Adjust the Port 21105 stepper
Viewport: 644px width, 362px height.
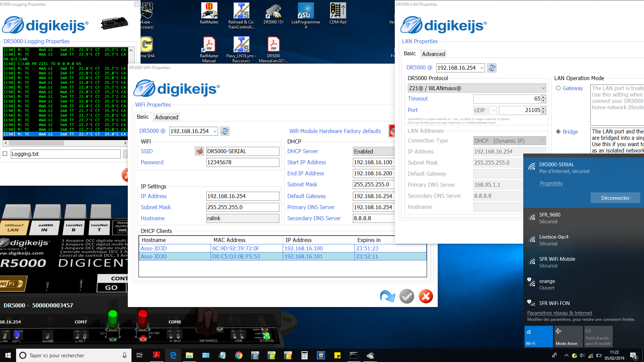pyautogui.click(x=543, y=110)
